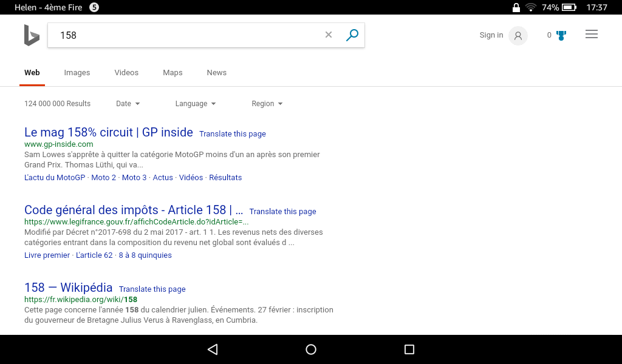The image size is (622, 364).
Task: Click the Sign in link
Action: 491,35
